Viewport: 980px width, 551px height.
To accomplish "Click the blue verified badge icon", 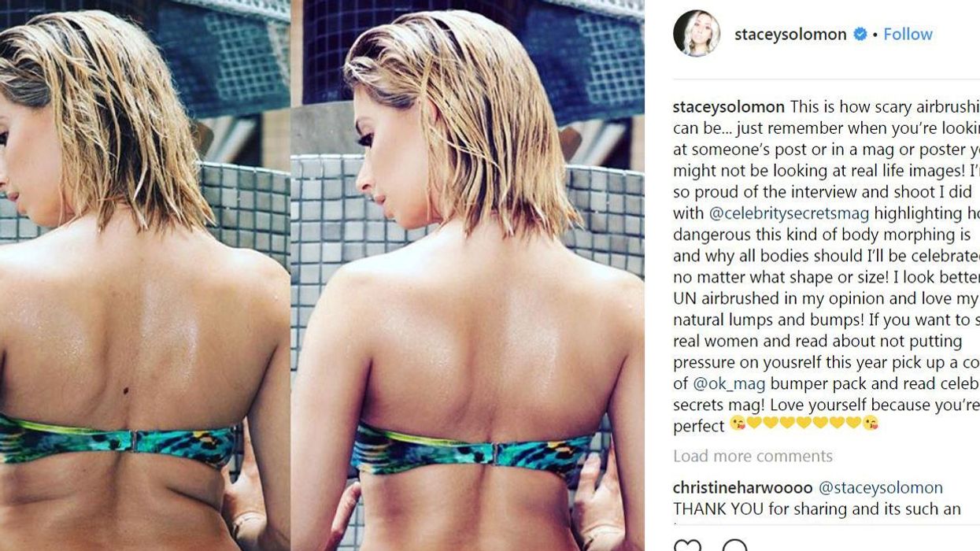I will click(x=860, y=34).
